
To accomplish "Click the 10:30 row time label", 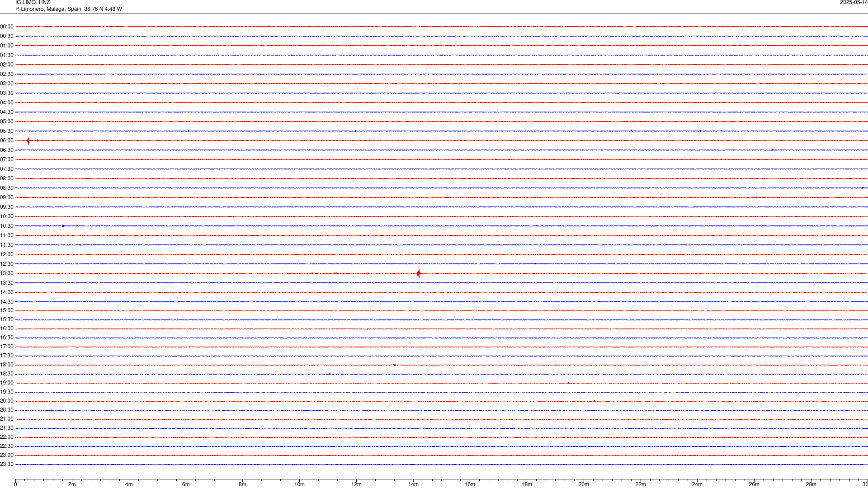I will click(7, 226).
